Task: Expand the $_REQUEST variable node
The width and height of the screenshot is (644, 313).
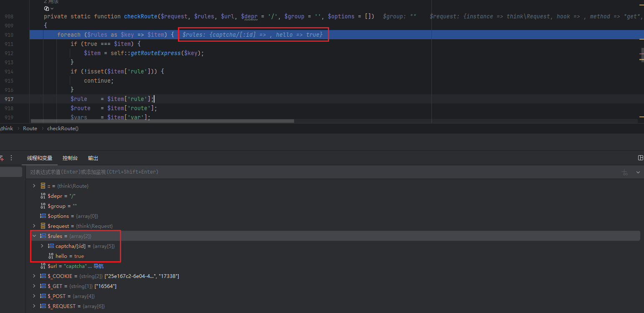Action: pos(34,306)
